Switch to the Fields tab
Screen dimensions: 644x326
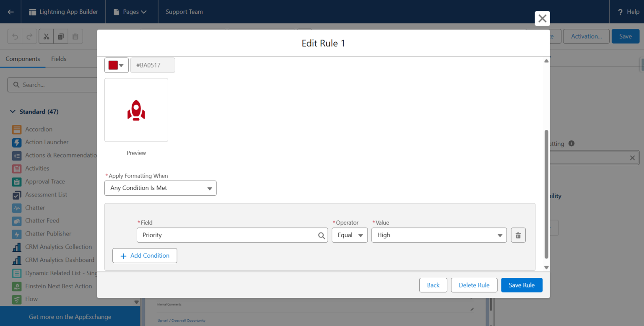58,59
